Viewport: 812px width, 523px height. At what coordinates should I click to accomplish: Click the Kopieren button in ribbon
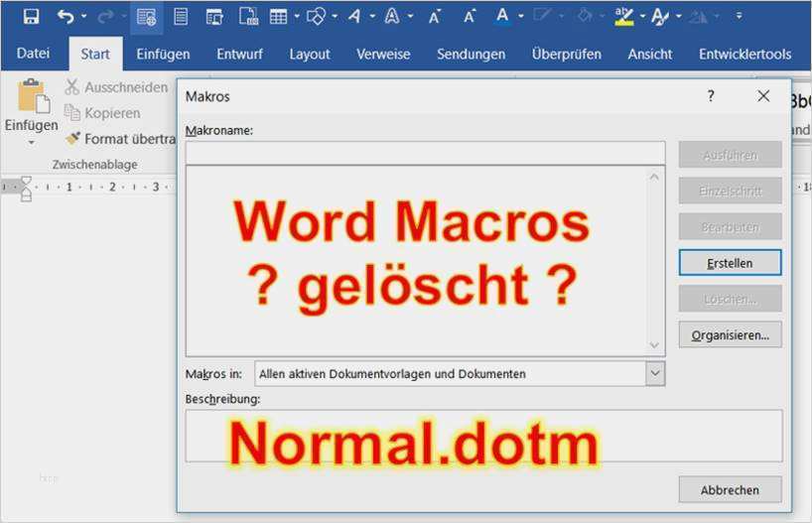[x=102, y=113]
